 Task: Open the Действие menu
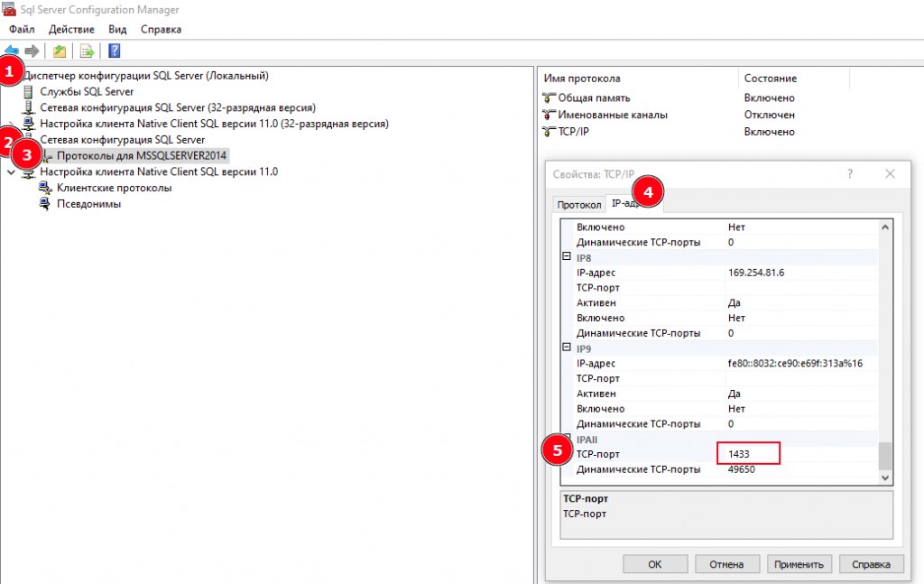click(x=71, y=30)
